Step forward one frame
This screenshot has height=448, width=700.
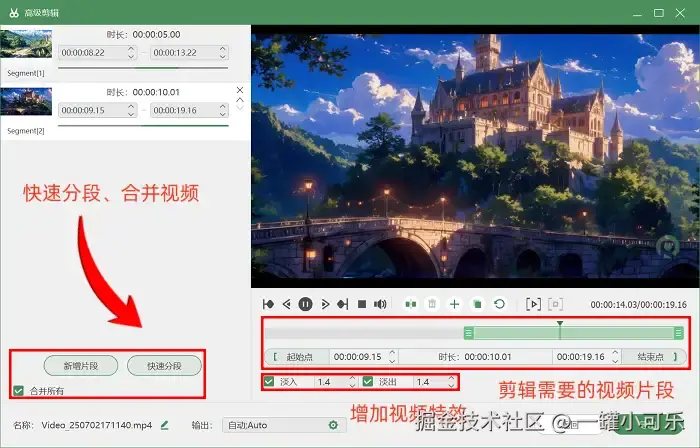[325, 304]
